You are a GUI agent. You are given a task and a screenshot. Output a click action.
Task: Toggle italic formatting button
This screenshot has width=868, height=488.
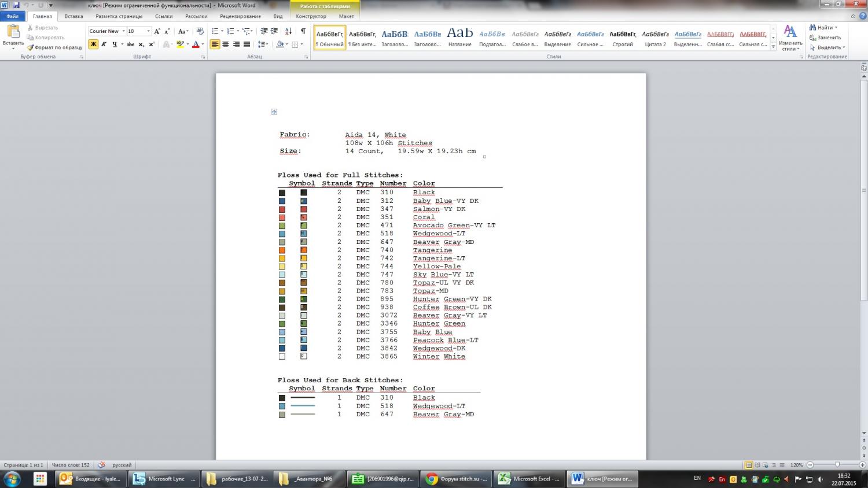104,45
